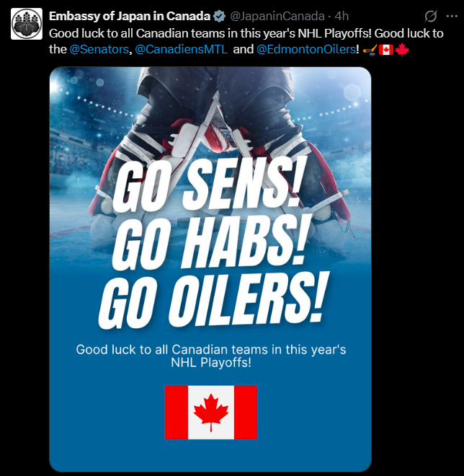Click the Embassy of Japan profile avatar
Viewport: 464px width, 476px height.
click(26, 24)
